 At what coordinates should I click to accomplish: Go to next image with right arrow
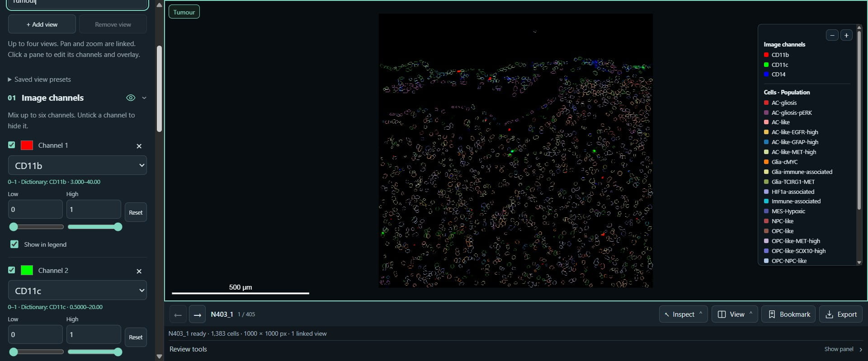point(197,314)
